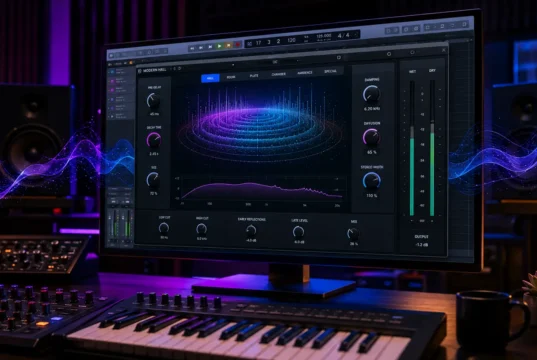Click the rewind button in the transport bar
This screenshot has width=537, height=360.
(x=192, y=48)
